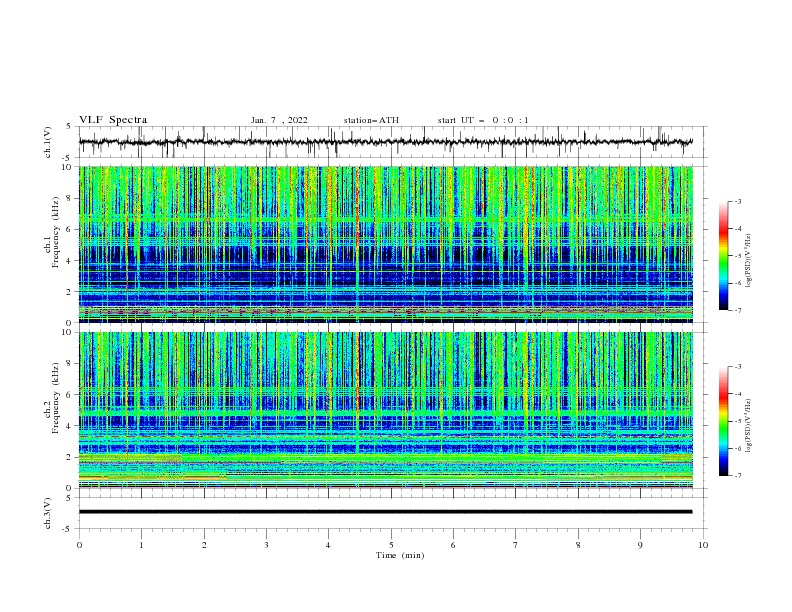
Task: Click the "ch.3(V)" axis label
Action: (x=48, y=513)
